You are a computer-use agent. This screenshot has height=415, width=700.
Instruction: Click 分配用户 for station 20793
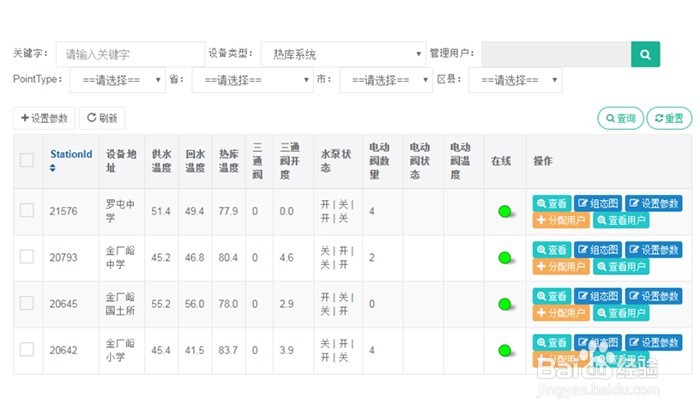click(x=561, y=266)
